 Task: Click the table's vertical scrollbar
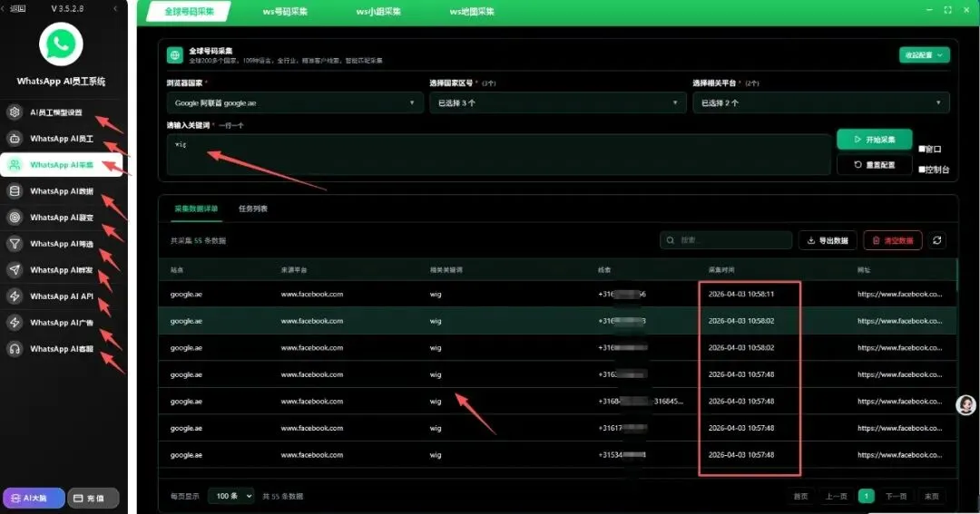click(957, 275)
